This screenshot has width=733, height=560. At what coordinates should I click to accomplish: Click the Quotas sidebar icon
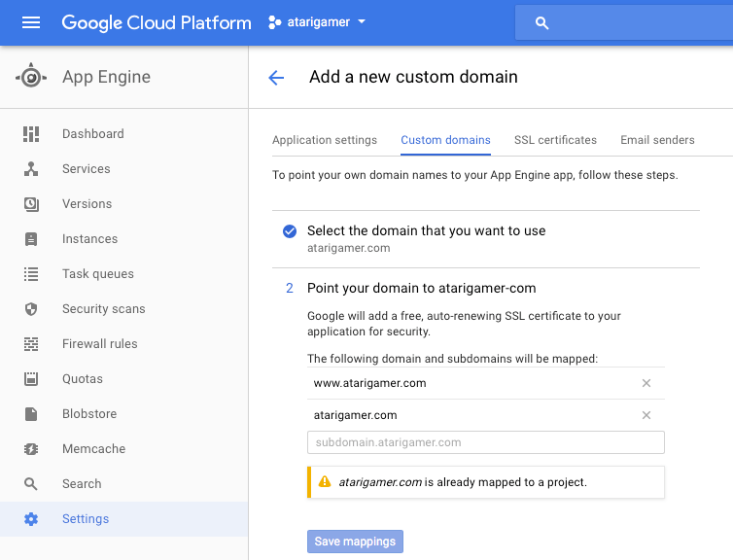31,378
